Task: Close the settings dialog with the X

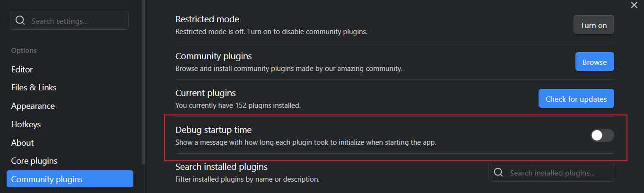Action: (x=634, y=5)
